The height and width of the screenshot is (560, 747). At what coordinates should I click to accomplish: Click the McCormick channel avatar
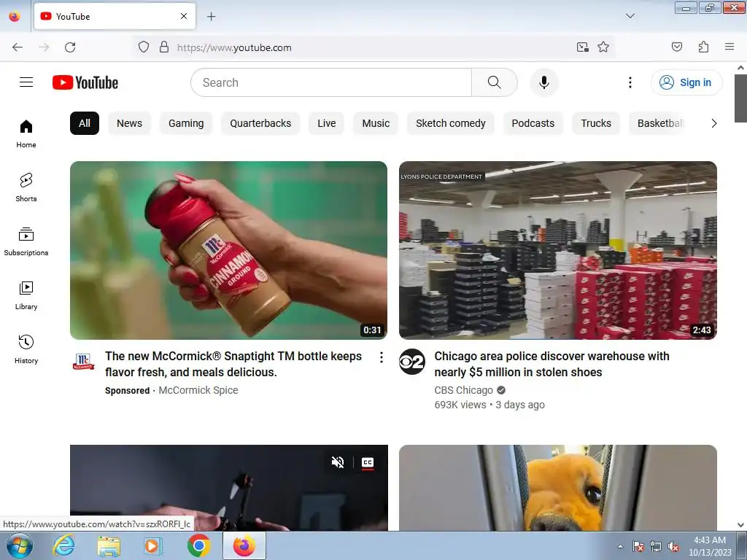83,362
